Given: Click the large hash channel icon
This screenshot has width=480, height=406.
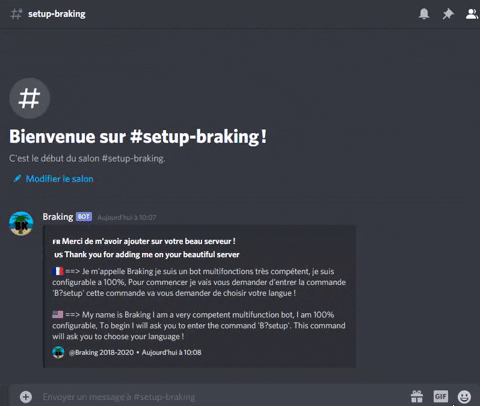Looking at the screenshot, I should (x=29, y=98).
